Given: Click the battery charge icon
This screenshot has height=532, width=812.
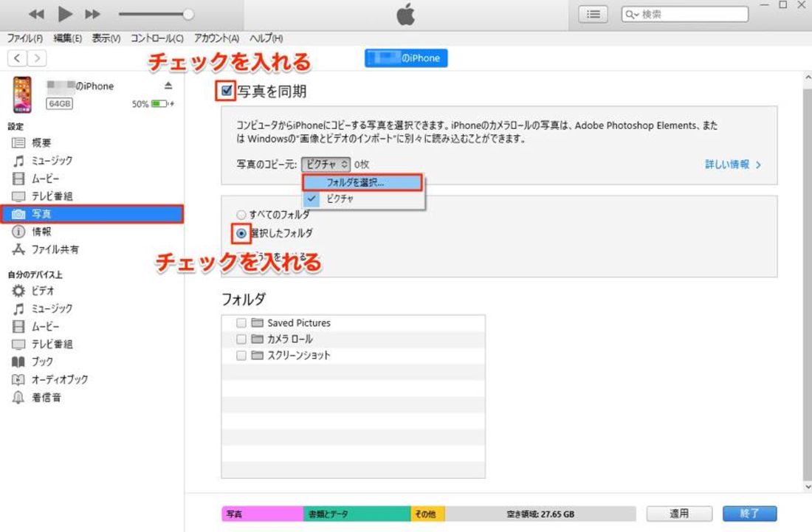Looking at the screenshot, I should tap(159, 104).
